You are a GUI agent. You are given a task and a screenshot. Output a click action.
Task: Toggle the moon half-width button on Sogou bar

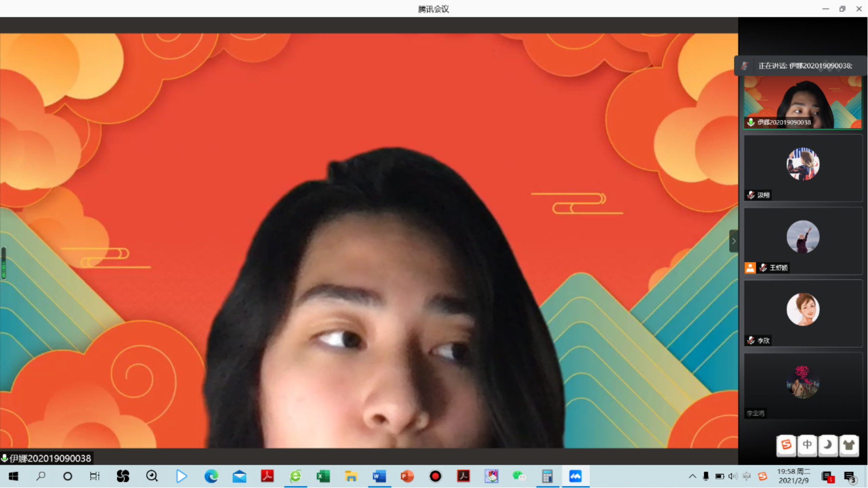point(828,445)
